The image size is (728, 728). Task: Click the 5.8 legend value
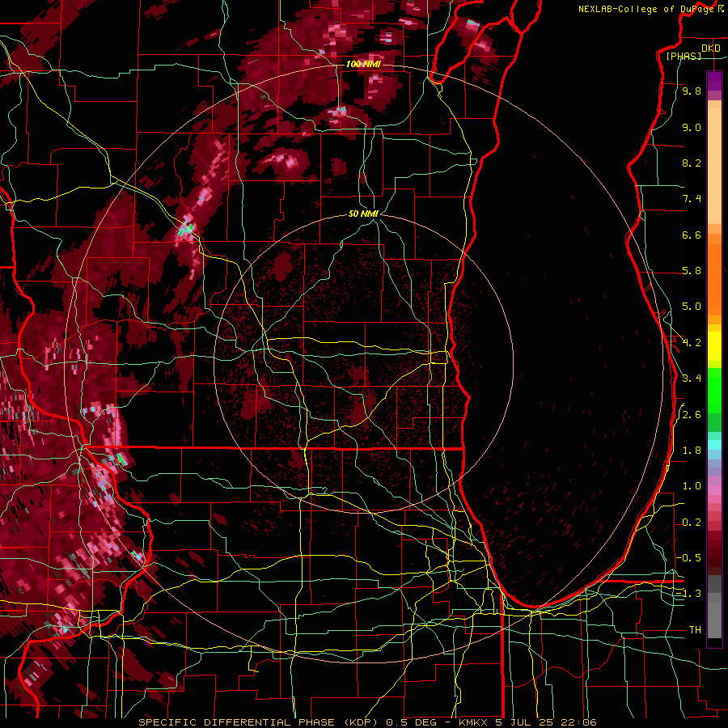coord(692,271)
